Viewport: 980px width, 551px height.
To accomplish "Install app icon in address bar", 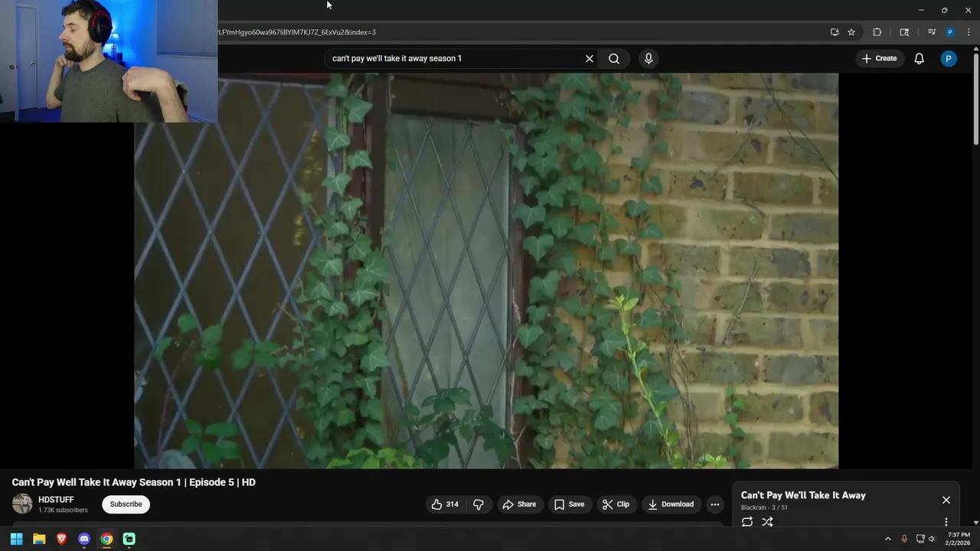I will (835, 32).
